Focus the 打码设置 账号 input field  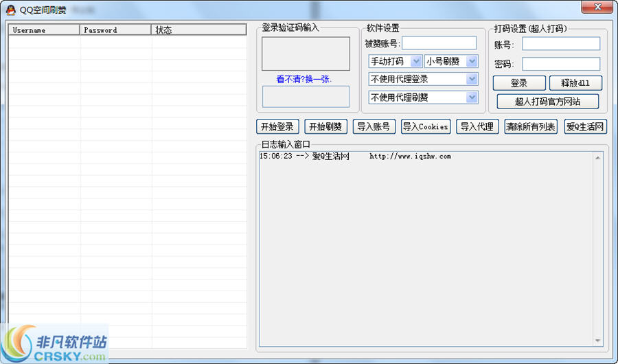tap(561, 44)
